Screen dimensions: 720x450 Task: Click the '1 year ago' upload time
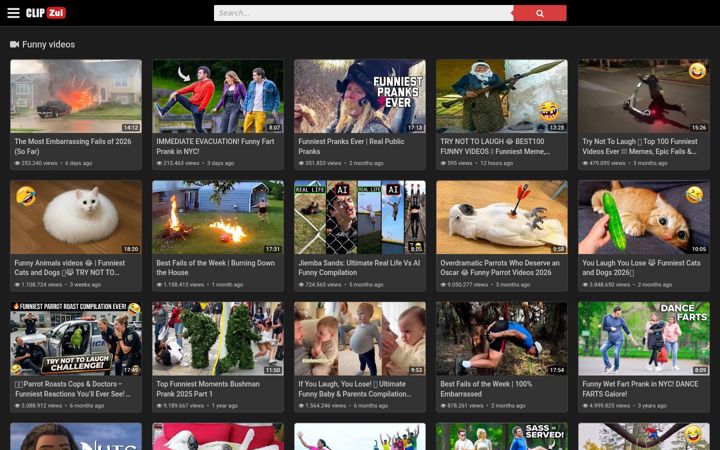pyautogui.click(x=224, y=405)
